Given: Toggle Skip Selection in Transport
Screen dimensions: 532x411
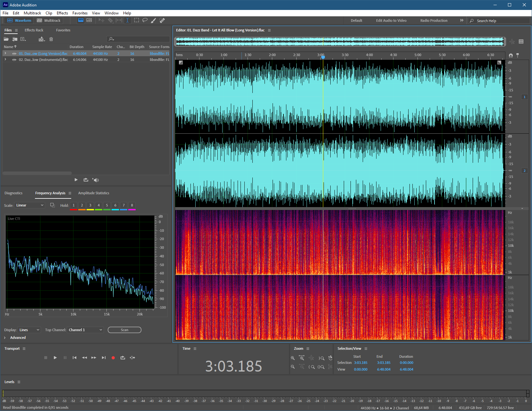Looking at the screenshot, I should tap(132, 357).
